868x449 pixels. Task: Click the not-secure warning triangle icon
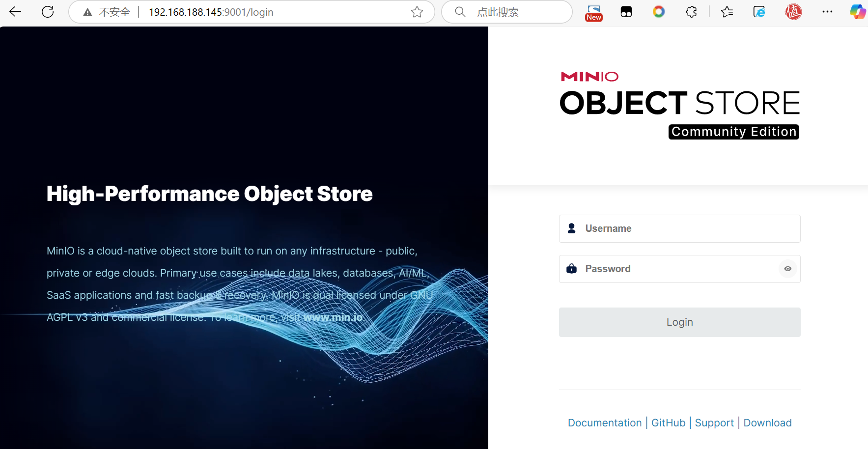point(87,12)
